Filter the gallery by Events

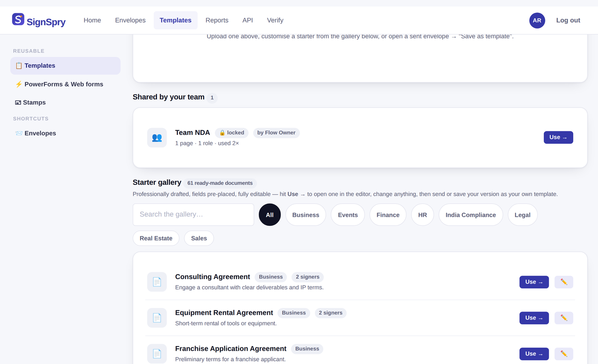[348, 215]
